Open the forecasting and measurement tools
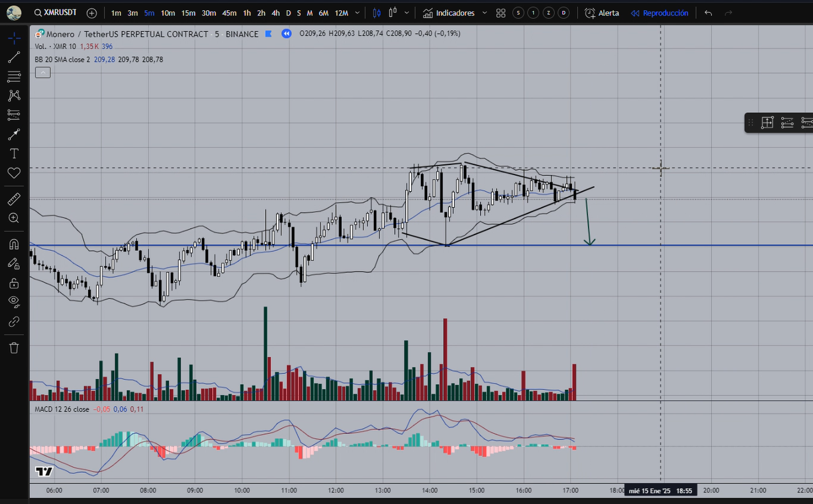 click(14, 115)
